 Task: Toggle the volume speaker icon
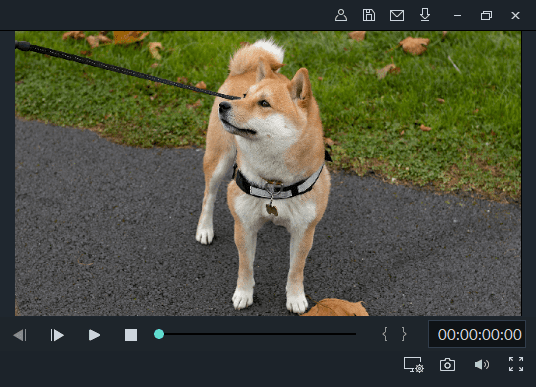482,364
